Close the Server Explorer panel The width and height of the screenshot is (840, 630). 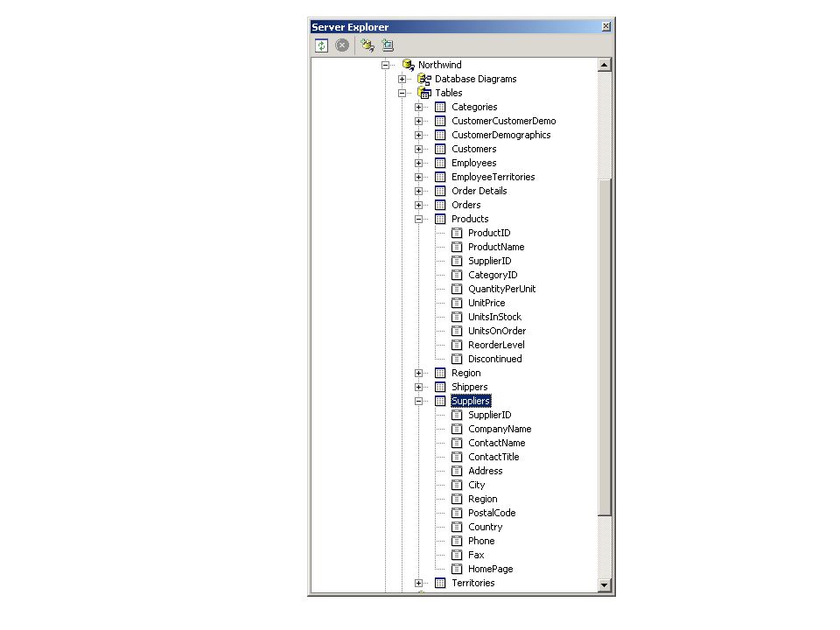click(605, 26)
